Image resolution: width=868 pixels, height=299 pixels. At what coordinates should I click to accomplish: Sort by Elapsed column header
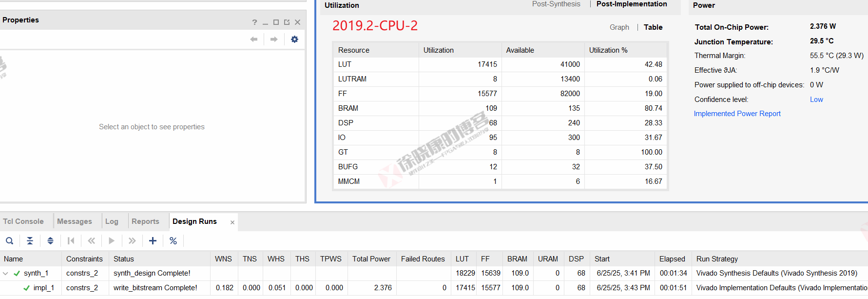tap(672, 259)
